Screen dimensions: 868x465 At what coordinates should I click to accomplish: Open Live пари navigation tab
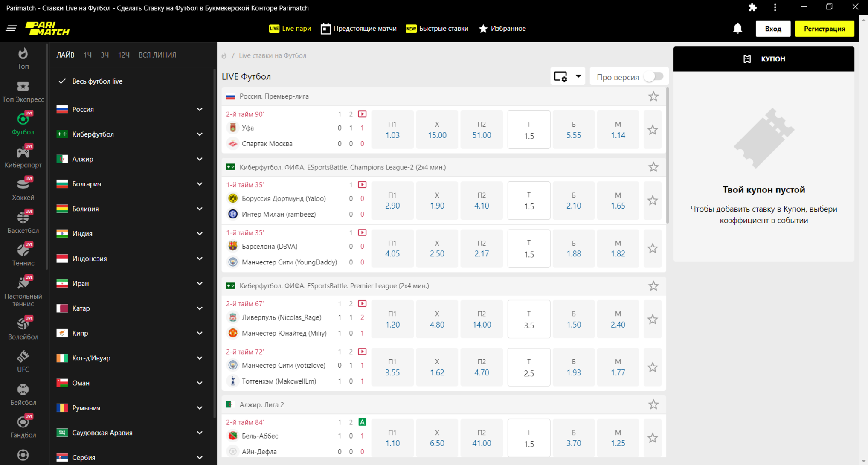point(297,28)
